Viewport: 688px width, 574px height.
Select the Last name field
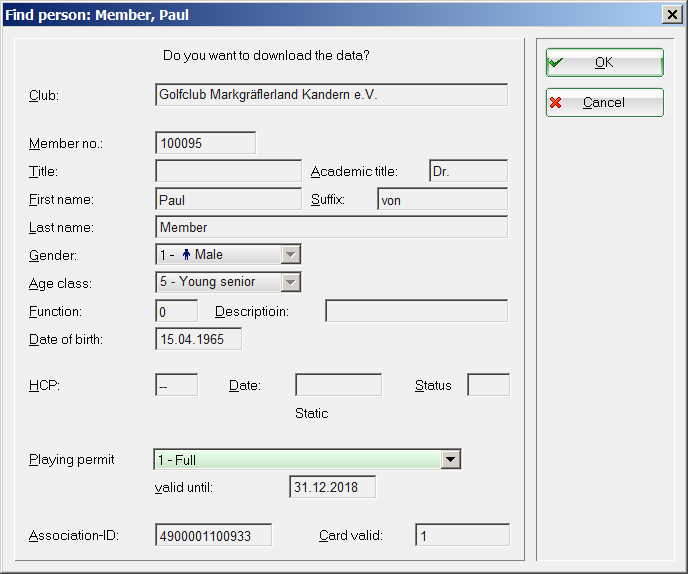pyautogui.click(x=331, y=227)
